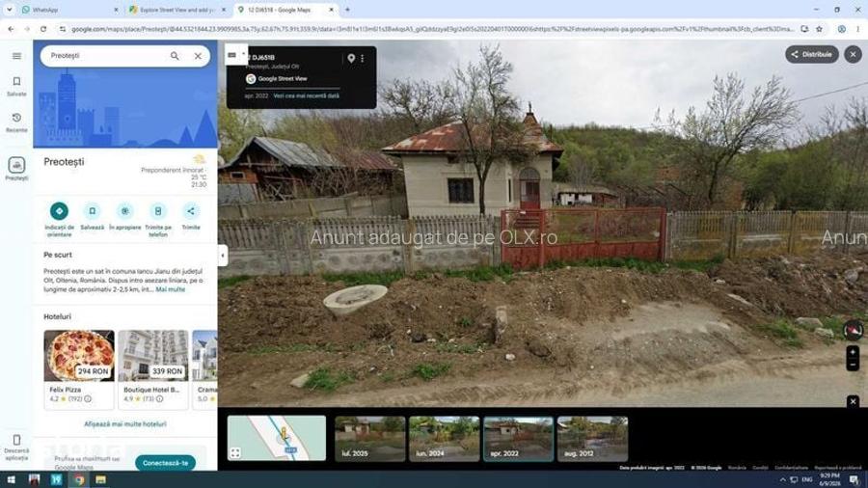The image size is (868, 488).
Task: Zoom in the Street View image
Action: tap(853, 352)
